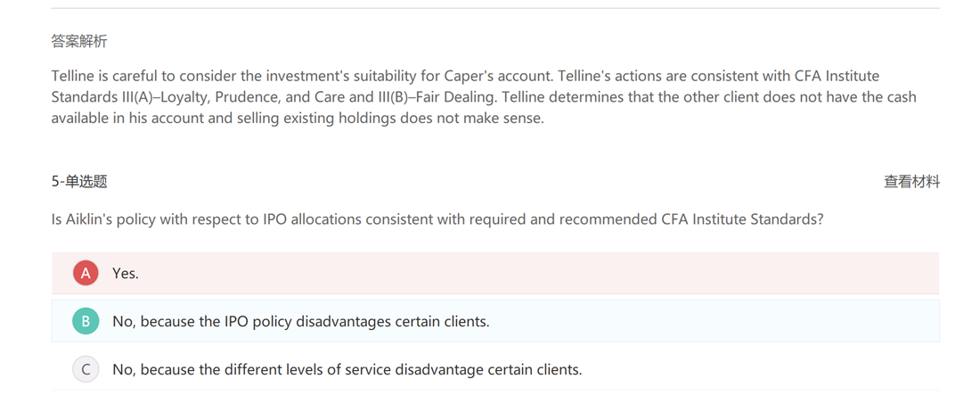This screenshot has height=420, width=980.
Task: Select the red A option circle
Action: 86,273
